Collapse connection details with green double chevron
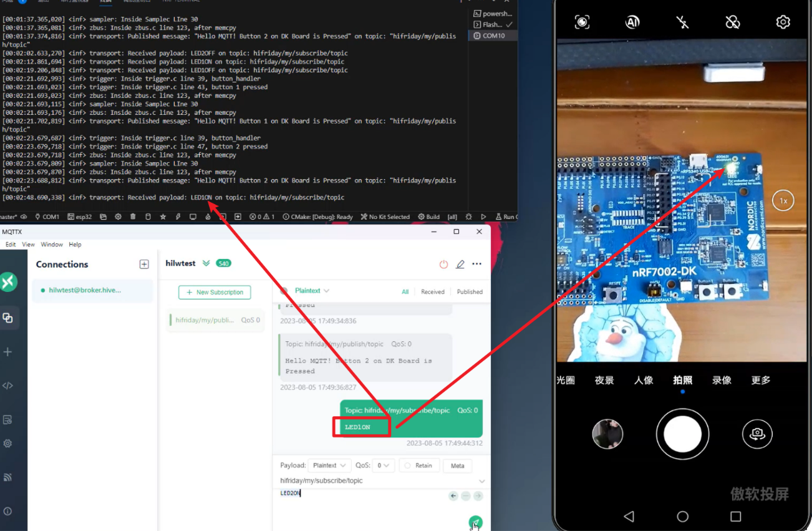This screenshot has height=531, width=812. click(x=206, y=263)
